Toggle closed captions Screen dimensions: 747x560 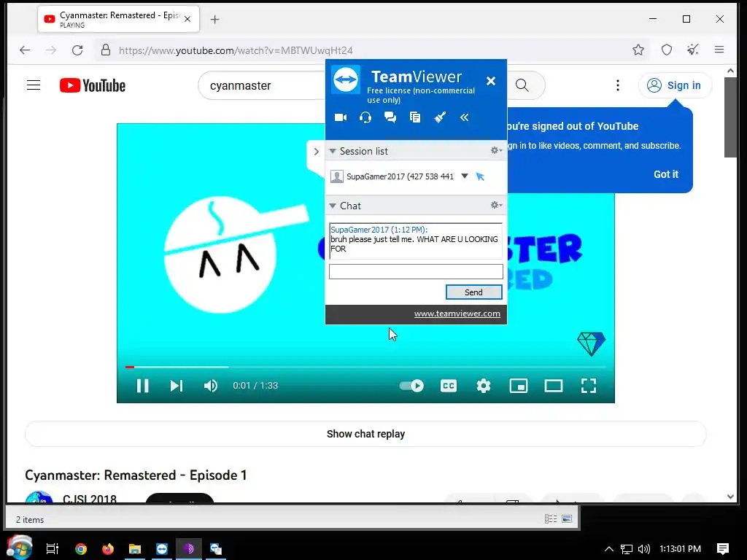point(449,386)
